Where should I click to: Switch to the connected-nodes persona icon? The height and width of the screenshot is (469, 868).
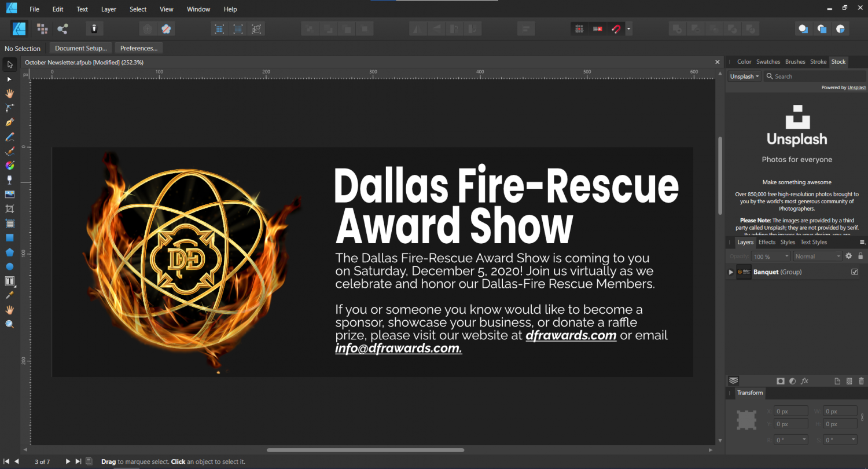[62, 28]
